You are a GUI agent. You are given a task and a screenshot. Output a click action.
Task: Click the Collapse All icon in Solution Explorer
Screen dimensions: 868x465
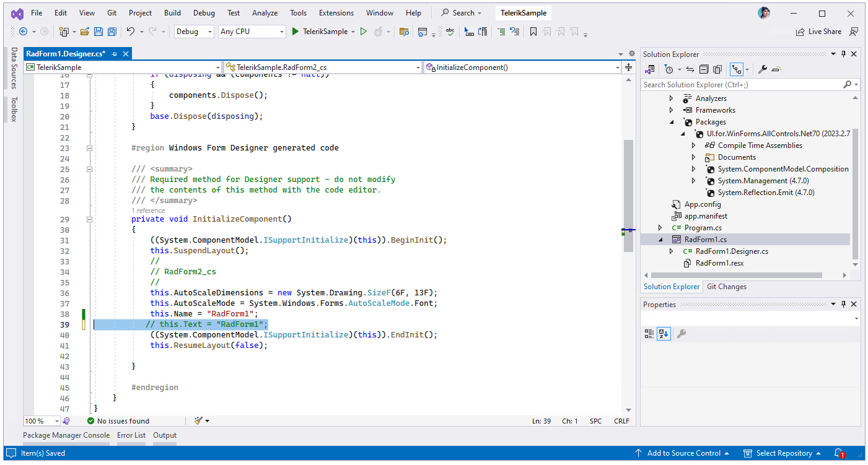[704, 69]
